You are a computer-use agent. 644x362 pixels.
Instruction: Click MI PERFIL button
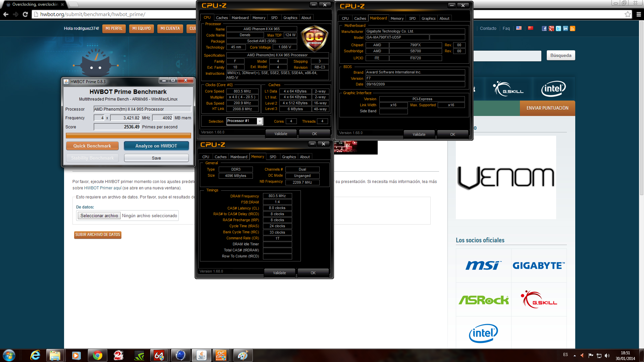coord(114,28)
